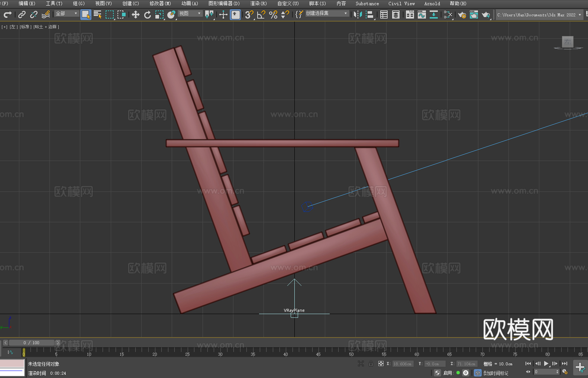Select the Unlink selection tool
The image size is (588, 378).
click(34, 14)
